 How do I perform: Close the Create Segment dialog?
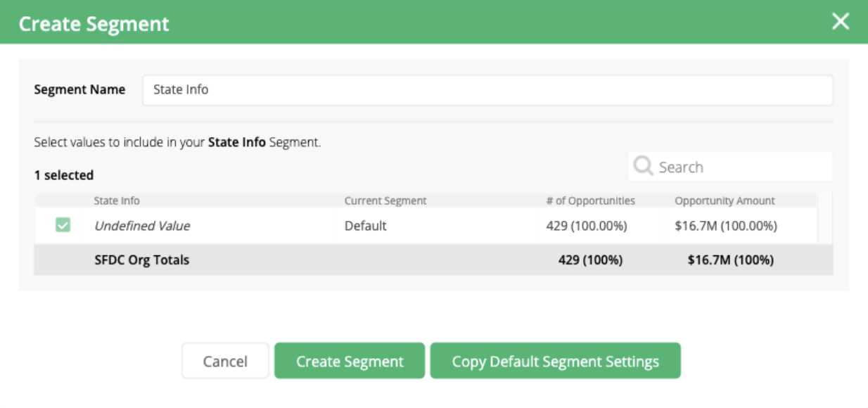(841, 22)
